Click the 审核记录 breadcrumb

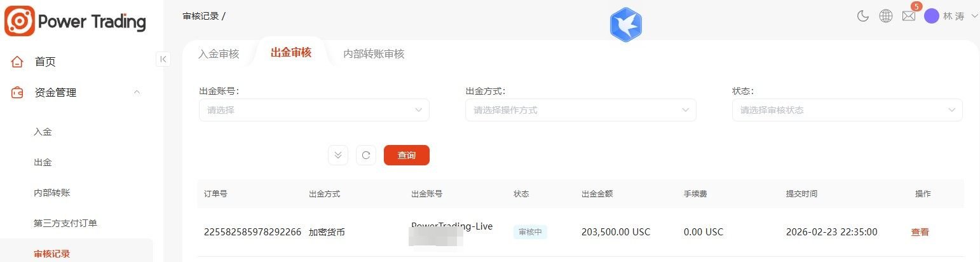pos(201,16)
